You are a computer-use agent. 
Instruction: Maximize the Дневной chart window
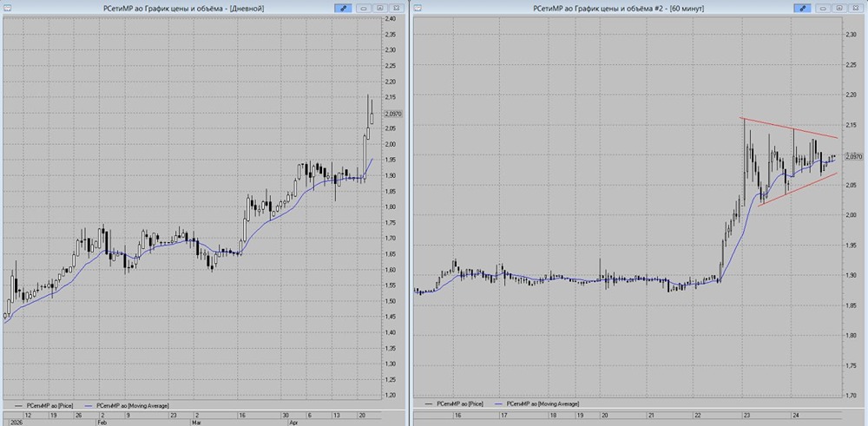380,9
